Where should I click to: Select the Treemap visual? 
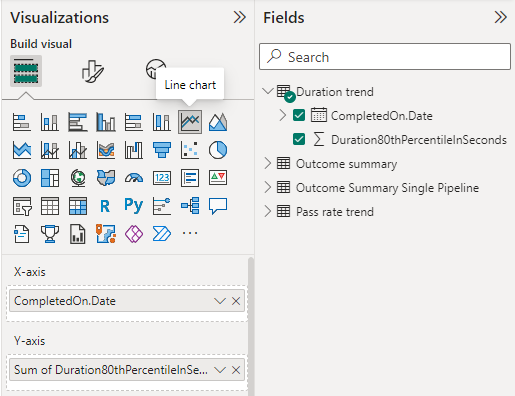[50, 178]
